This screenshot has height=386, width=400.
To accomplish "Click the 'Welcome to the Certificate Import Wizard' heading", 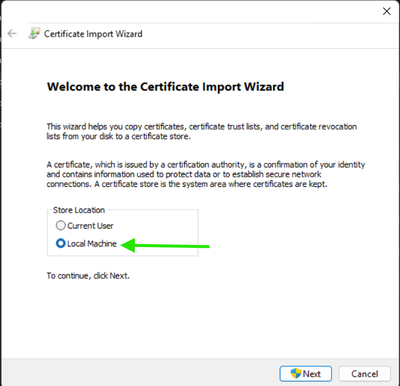I will 166,87.
